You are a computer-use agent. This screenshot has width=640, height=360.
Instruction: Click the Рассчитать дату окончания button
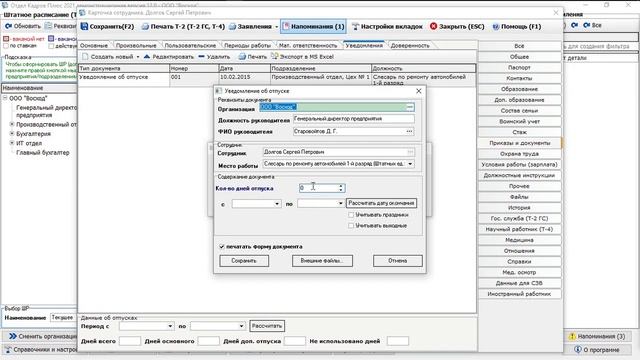[x=381, y=203]
